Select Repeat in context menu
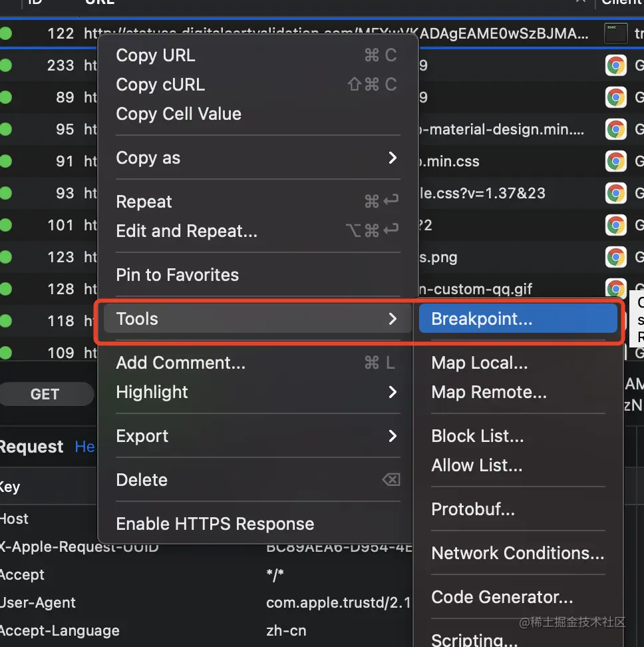This screenshot has width=644, height=647. [x=257, y=202]
